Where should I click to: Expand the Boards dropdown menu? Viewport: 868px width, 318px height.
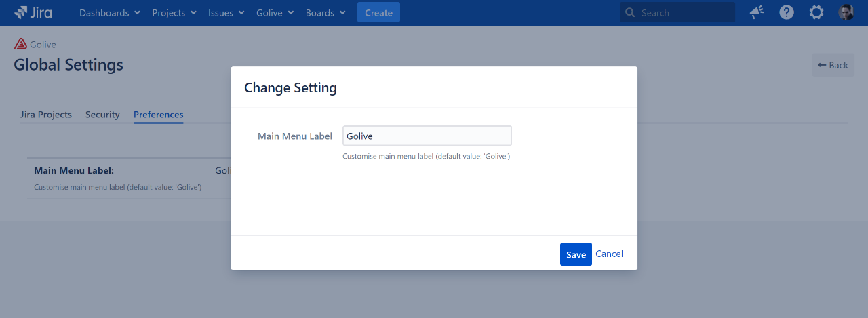pyautogui.click(x=325, y=13)
